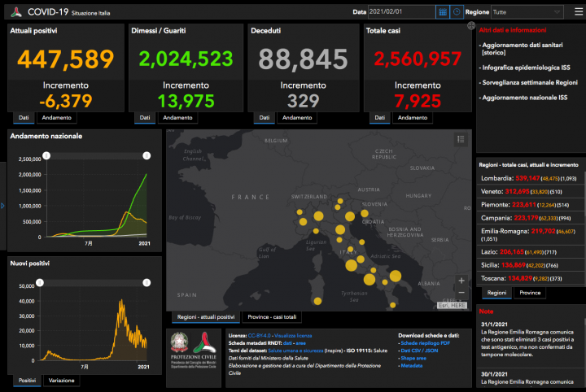586x392 pixels.
Task: Expand the Totale casi panel
Action: 471,26
